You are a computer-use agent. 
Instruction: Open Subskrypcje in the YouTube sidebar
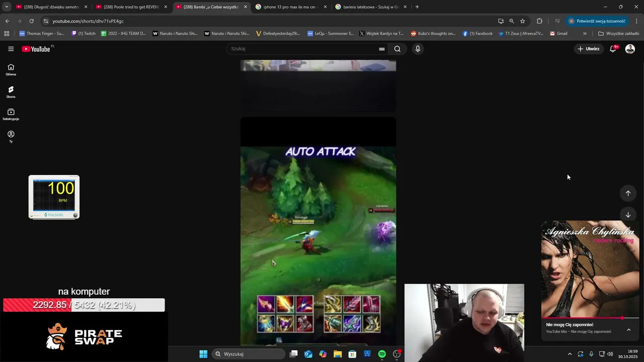pos(11,114)
